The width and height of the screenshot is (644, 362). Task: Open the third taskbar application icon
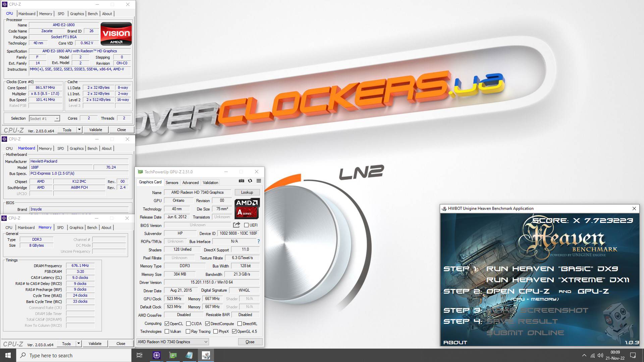click(189, 355)
